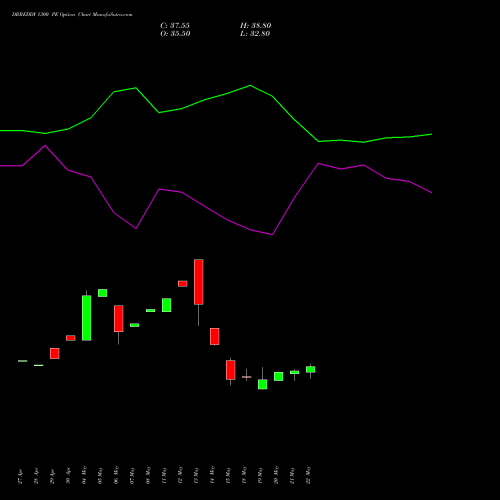
Task: Click the '11 May' date label
Action: pyautogui.click(x=164, y=475)
